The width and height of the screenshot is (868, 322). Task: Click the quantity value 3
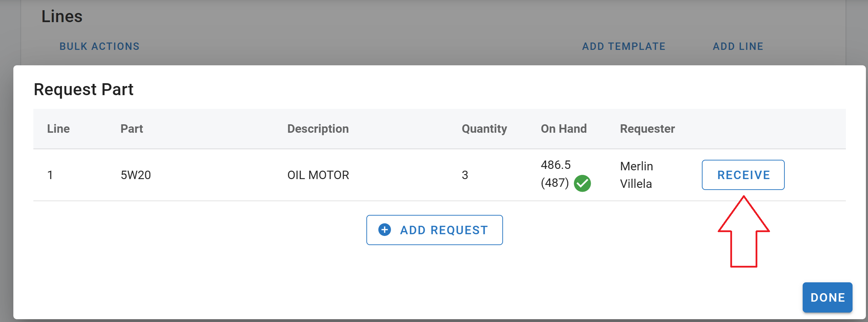[465, 175]
